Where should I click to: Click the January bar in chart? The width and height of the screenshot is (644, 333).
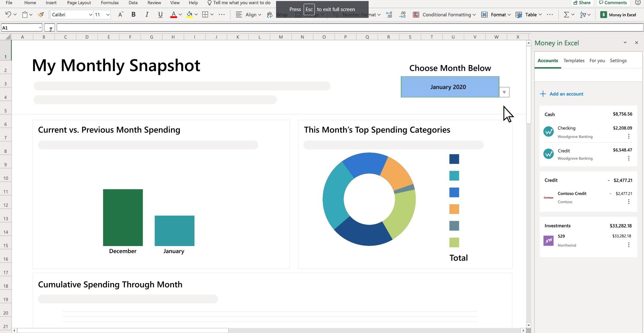pos(174,231)
